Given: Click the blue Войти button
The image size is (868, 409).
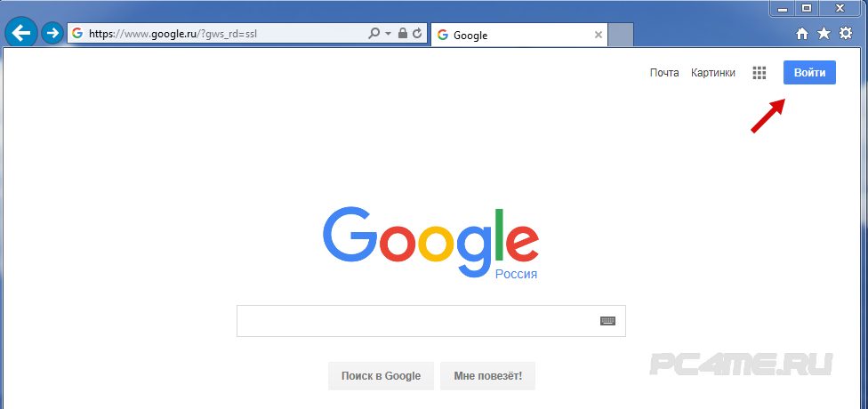Looking at the screenshot, I should pos(809,73).
